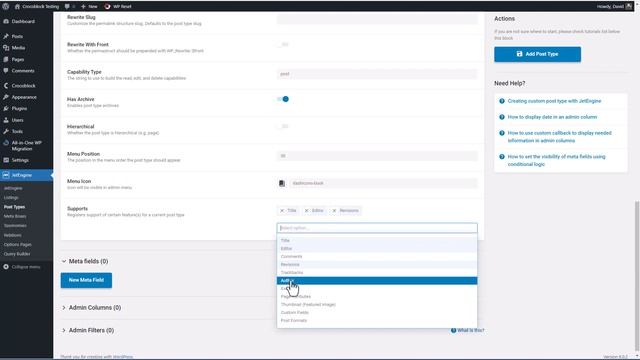Open Query Builder submenu item
The width and height of the screenshot is (640, 360).
[17, 254]
